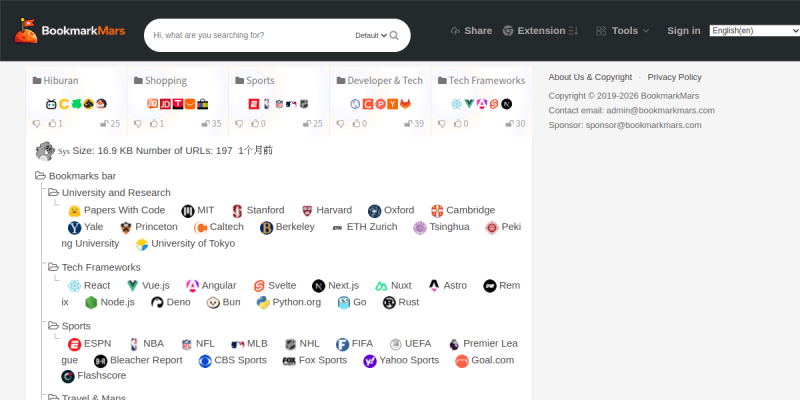Open the Papers With Code bookmark
Image resolution: width=800 pixels, height=400 pixels.
click(117, 210)
